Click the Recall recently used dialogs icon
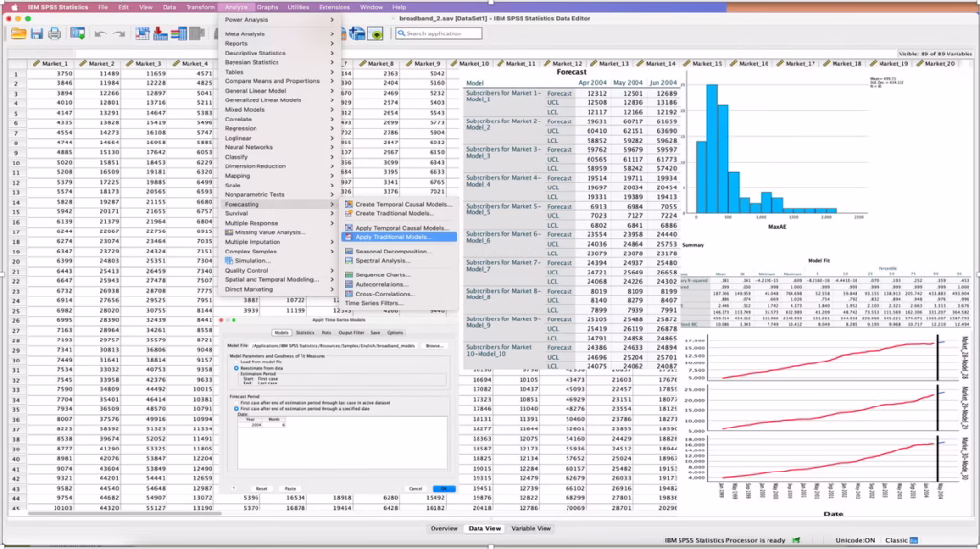The image size is (980, 549). click(78, 33)
